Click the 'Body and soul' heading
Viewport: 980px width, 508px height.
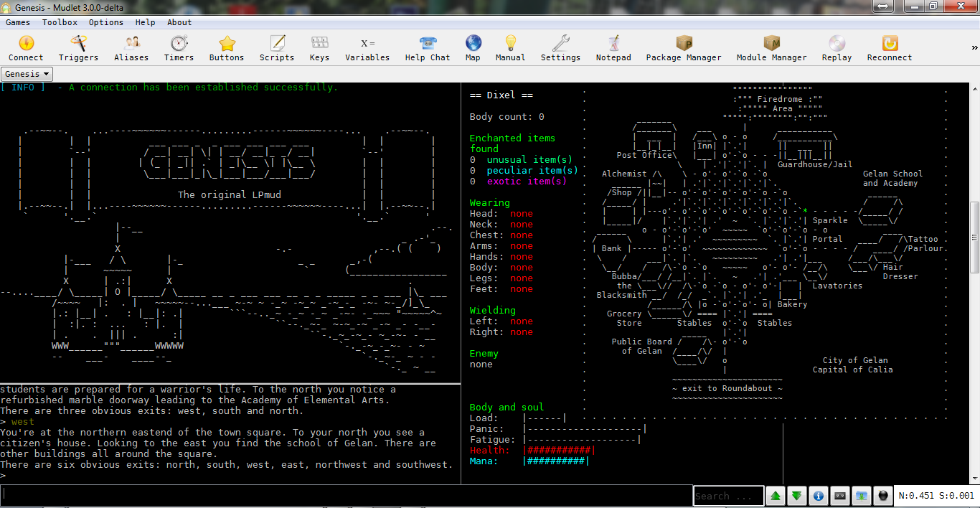(x=507, y=407)
